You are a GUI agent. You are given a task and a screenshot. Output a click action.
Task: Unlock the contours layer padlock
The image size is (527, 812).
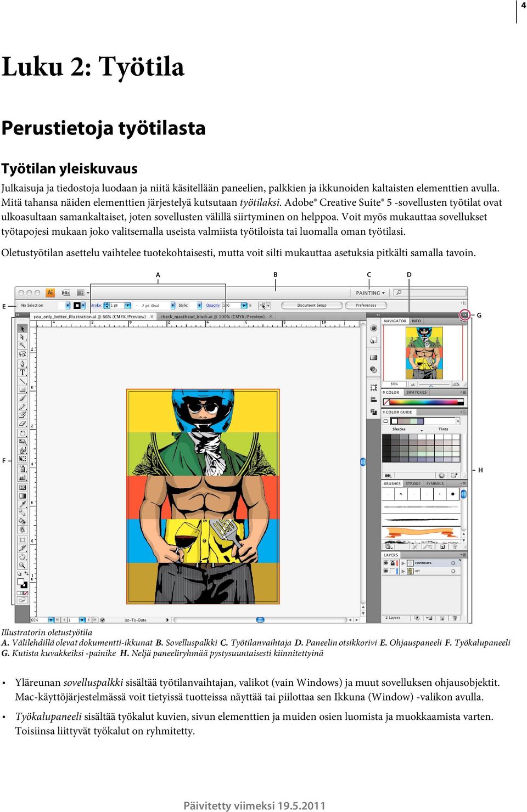point(393,563)
